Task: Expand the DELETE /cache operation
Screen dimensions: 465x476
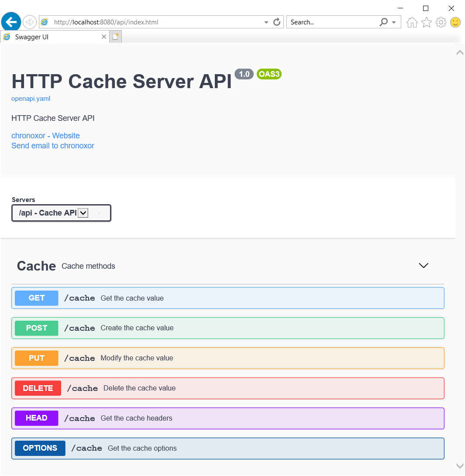Action: point(228,388)
